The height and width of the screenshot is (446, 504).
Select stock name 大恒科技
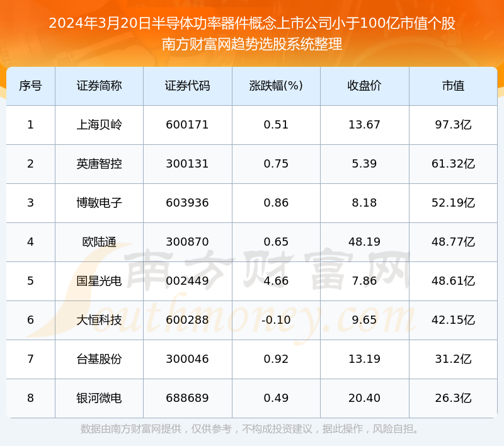[x=99, y=320]
